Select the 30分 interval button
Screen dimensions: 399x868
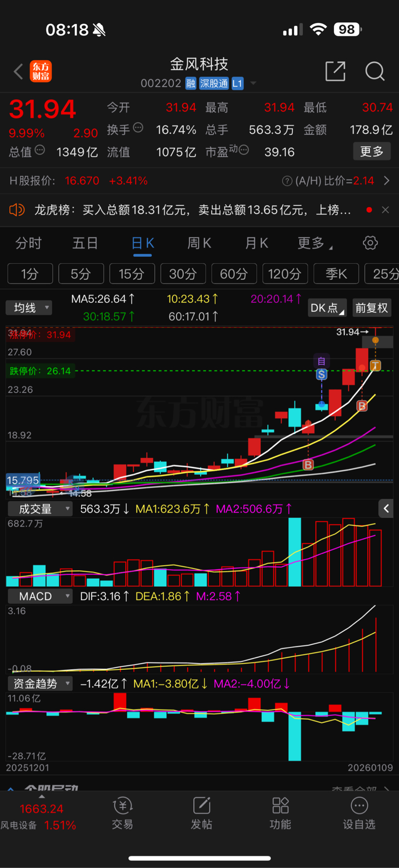183,274
